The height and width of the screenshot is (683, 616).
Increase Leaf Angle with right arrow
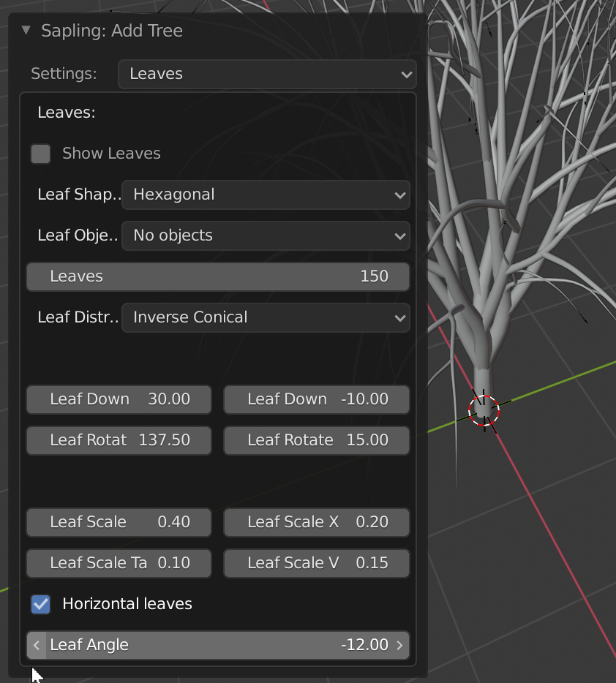pos(399,645)
